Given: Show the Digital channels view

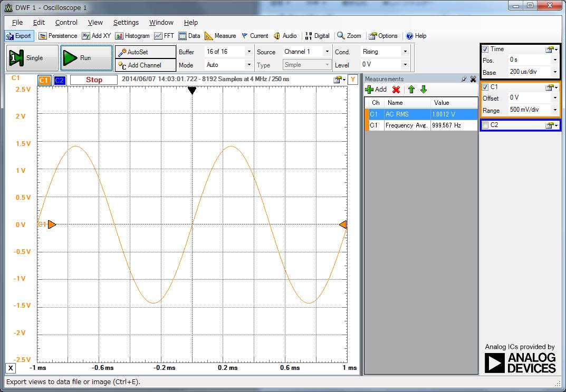Looking at the screenshot, I should [x=317, y=36].
